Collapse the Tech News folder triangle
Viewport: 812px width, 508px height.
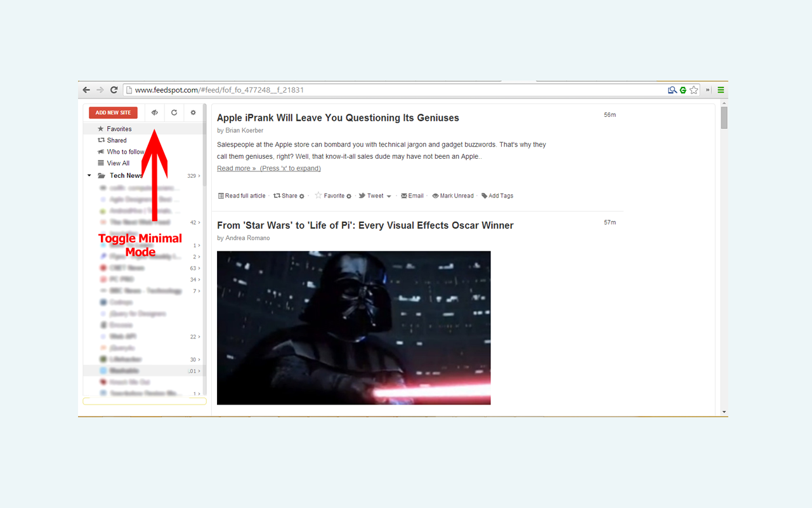(89, 176)
